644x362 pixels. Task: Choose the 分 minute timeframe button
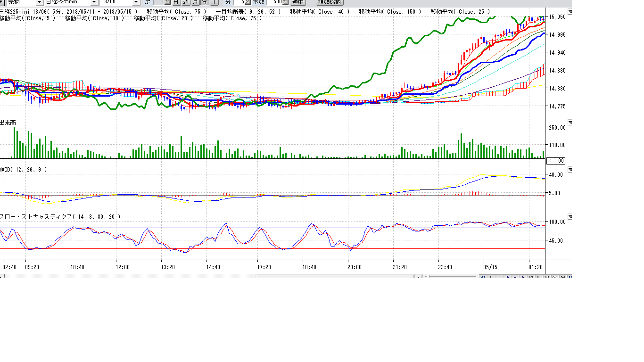click(204, 2)
